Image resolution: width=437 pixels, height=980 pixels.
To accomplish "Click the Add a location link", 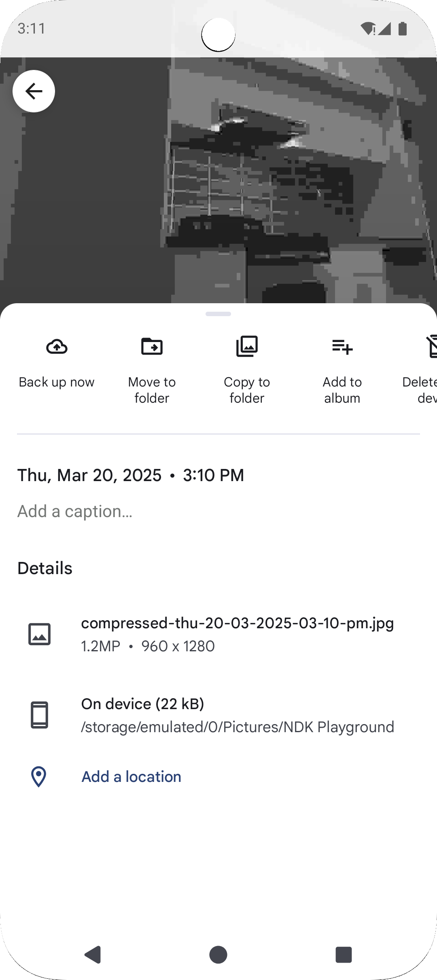I will 132,777.
